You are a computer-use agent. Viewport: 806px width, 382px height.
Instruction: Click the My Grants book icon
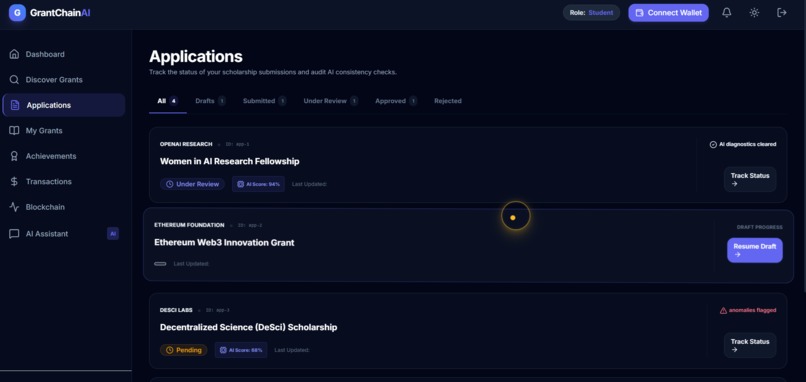tap(14, 131)
